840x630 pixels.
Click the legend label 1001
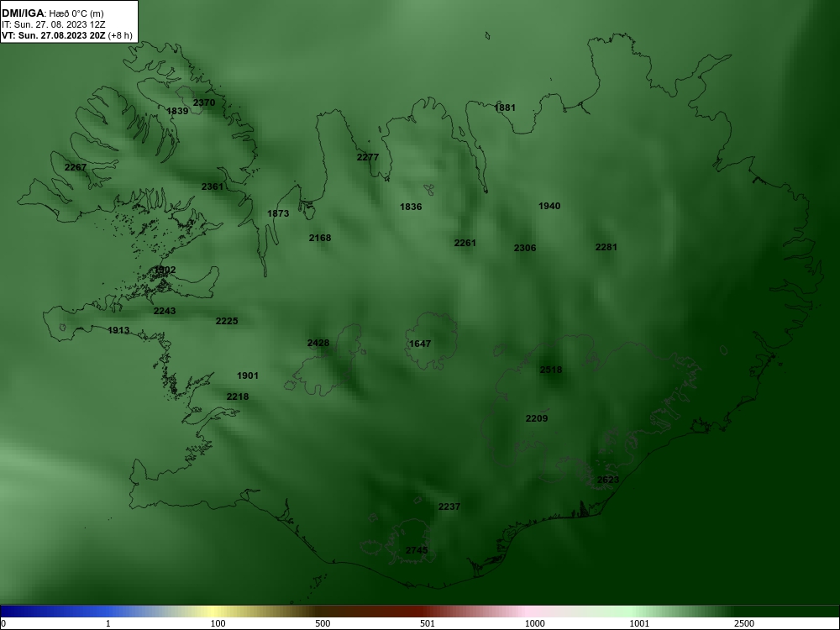639,623
